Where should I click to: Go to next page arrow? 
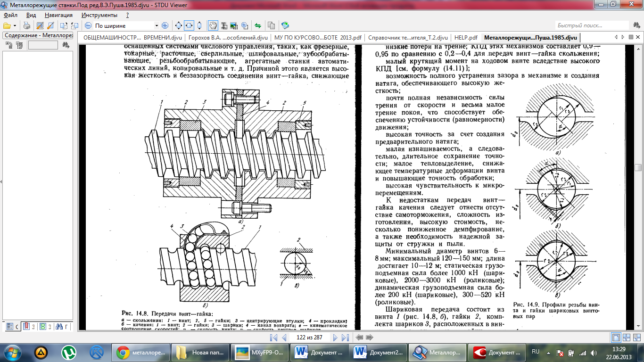[335, 337]
